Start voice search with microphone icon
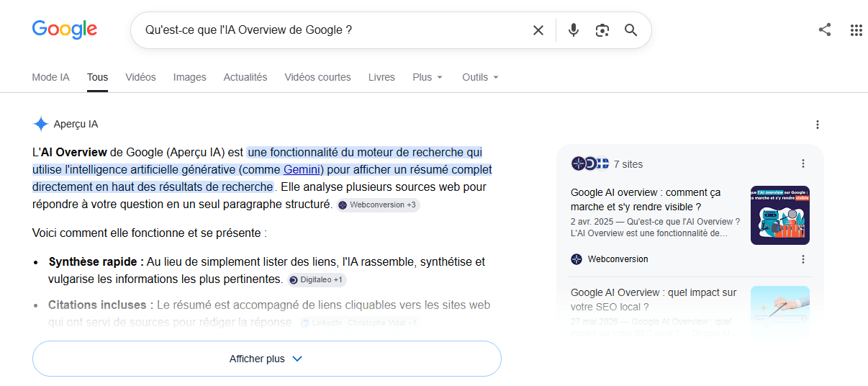Screen dimensions: 868x386 (x=574, y=30)
